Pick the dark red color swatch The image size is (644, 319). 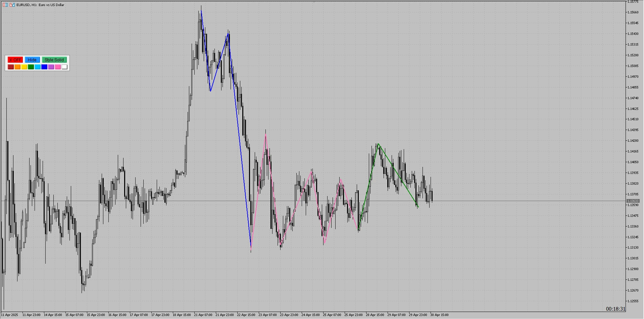[x=11, y=67]
